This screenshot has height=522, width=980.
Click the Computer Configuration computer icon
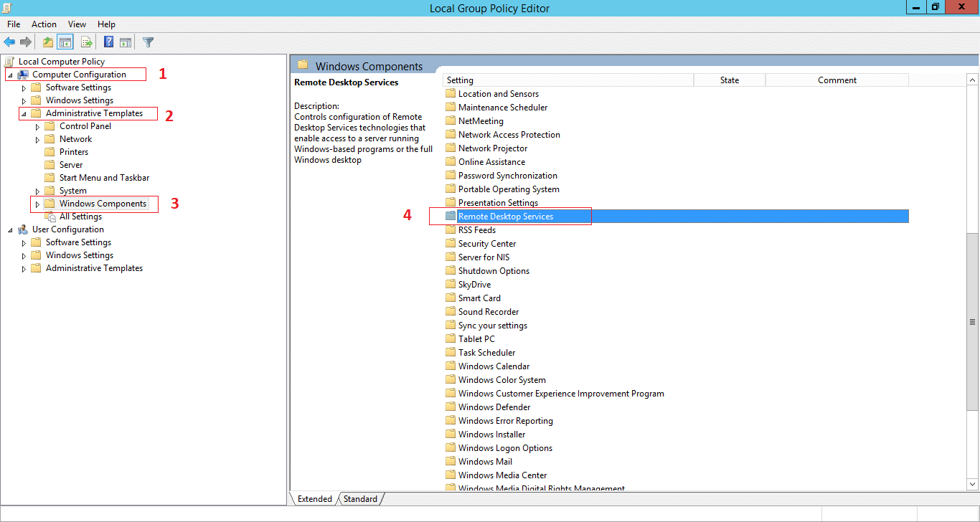click(x=23, y=75)
